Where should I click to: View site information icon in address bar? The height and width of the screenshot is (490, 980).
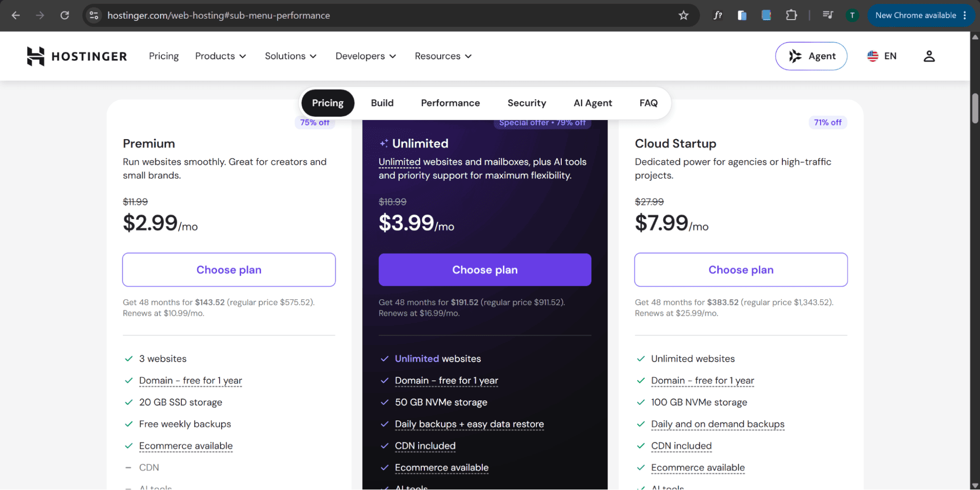pos(94,15)
